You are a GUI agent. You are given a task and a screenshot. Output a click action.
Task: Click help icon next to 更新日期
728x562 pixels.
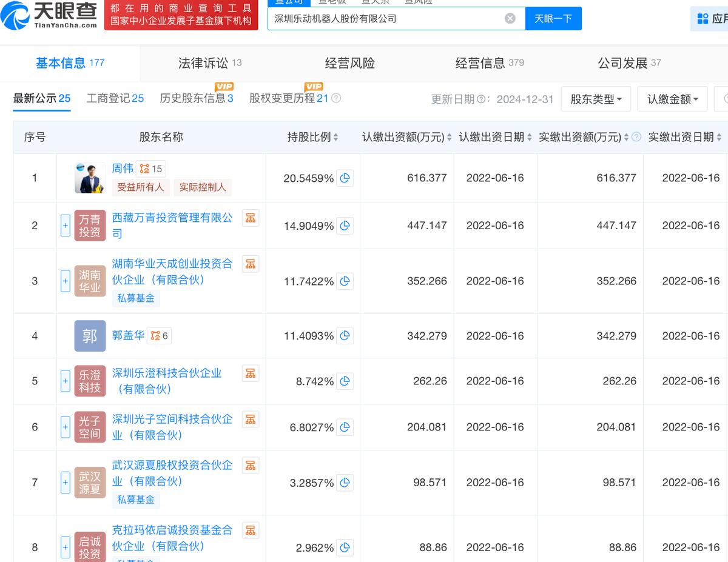click(x=480, y=99)
